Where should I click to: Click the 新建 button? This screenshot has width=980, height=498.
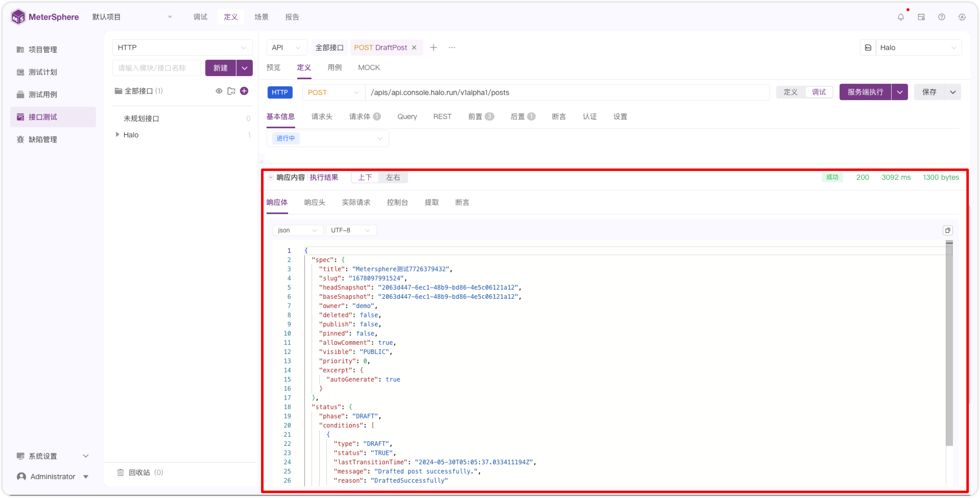(221, 68)
